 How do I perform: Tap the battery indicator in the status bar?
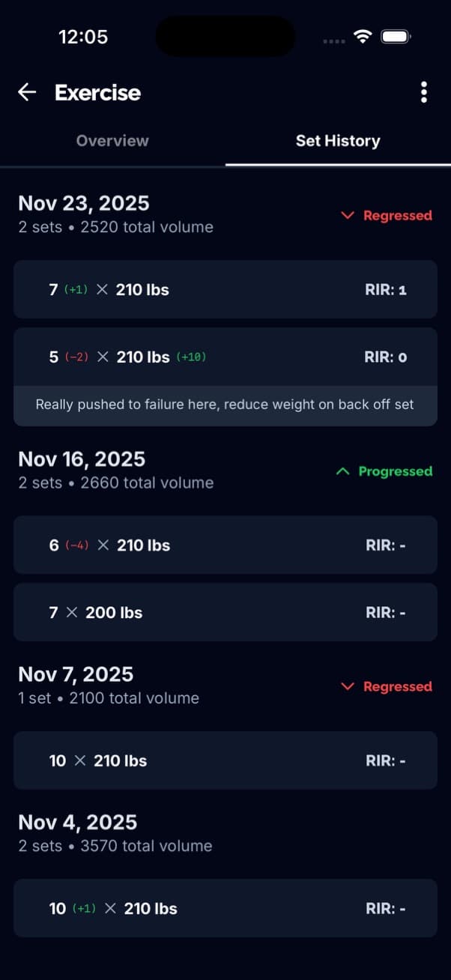[396, 35]
